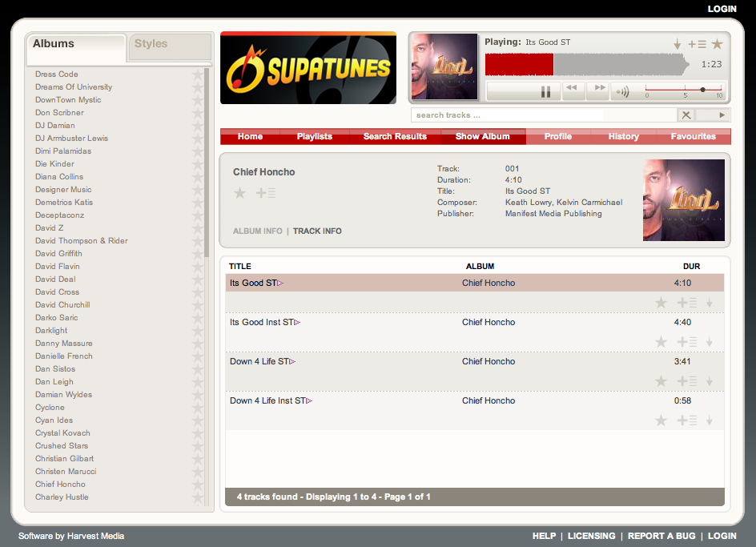This screenshot has width=756, height=547.
Task: Open the LICENSING footer link
Action: (x=591, y=536)
